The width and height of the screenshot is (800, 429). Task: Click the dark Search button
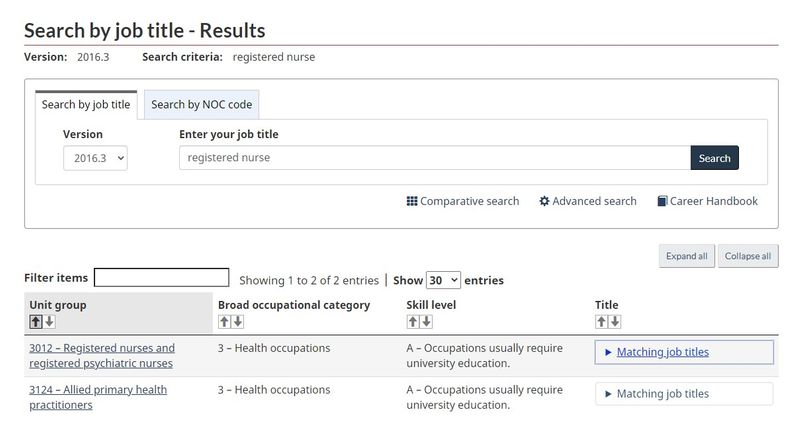[714, 158]
